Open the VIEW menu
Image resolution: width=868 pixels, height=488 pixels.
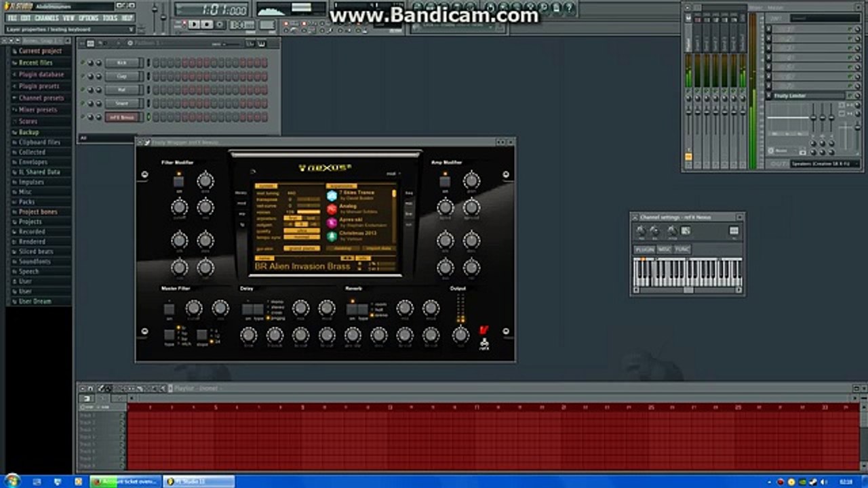tap(69, 18)
